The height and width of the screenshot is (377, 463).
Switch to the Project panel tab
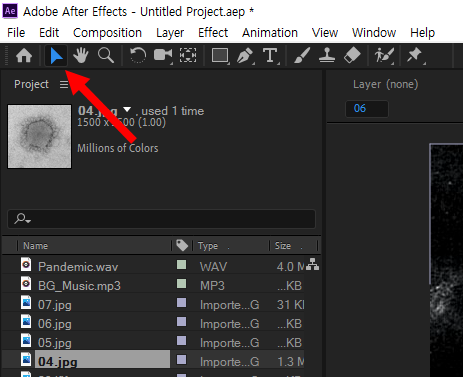click(31, 84)
